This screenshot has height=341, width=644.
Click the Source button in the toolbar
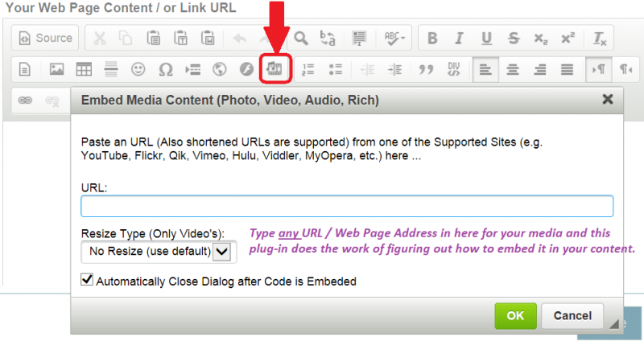pyautogui.click(x=46, y=38)
